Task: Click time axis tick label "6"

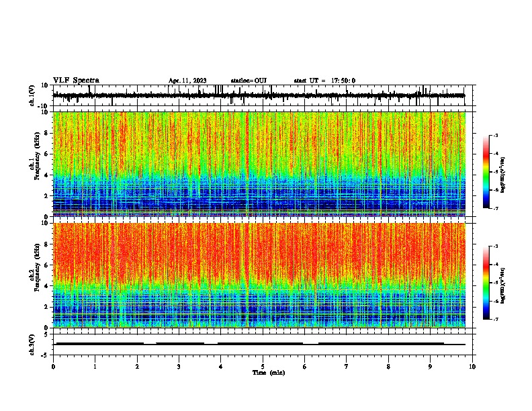Action: pos(304,367)
